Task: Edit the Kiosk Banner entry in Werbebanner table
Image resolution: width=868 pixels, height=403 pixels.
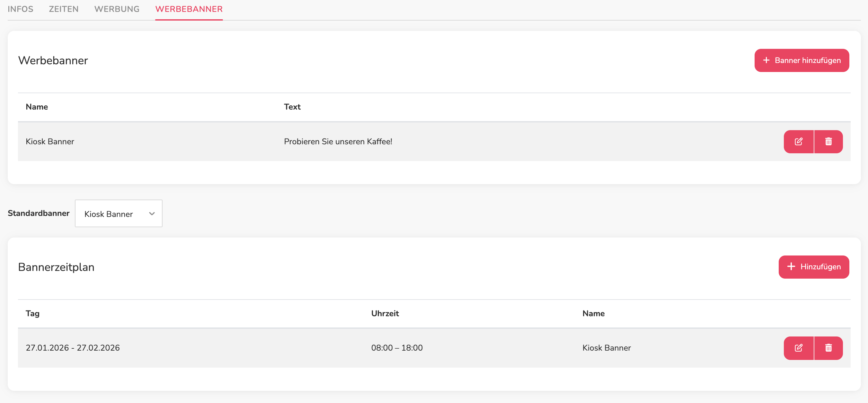Action: (x=799, y=141)
